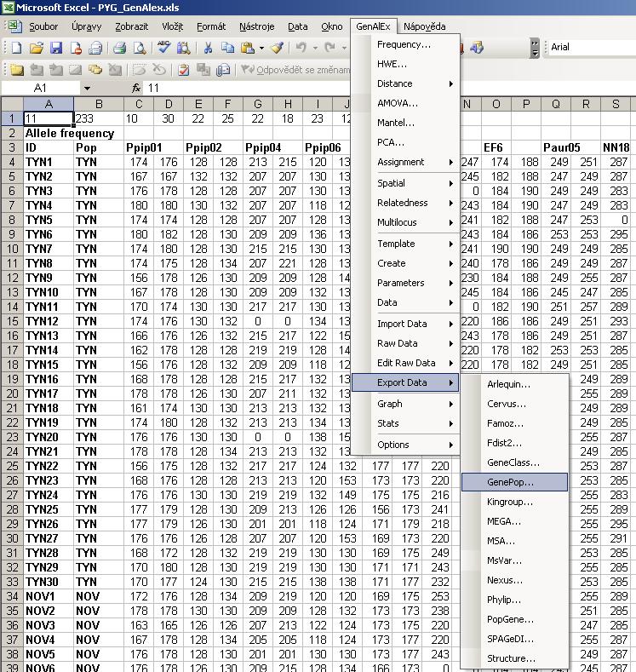The image size is (636, 672).
Task: Click the Save floppy disk icon
Action: [56, 48]
